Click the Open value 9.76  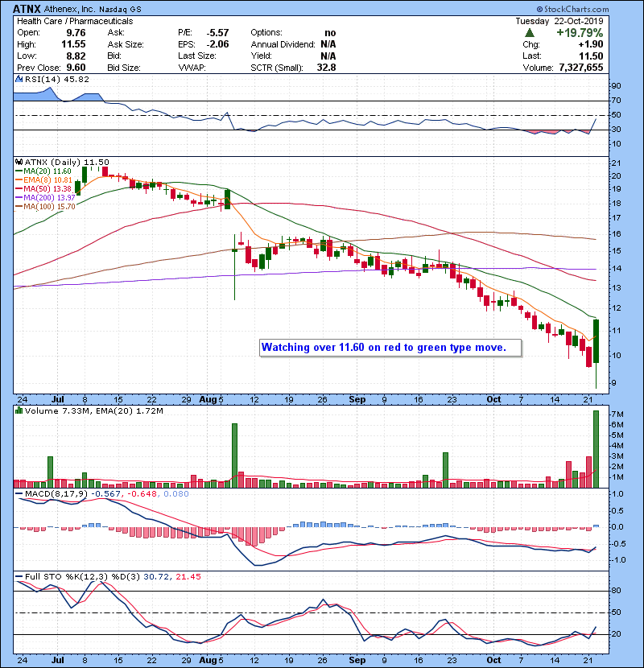point(76,33)
